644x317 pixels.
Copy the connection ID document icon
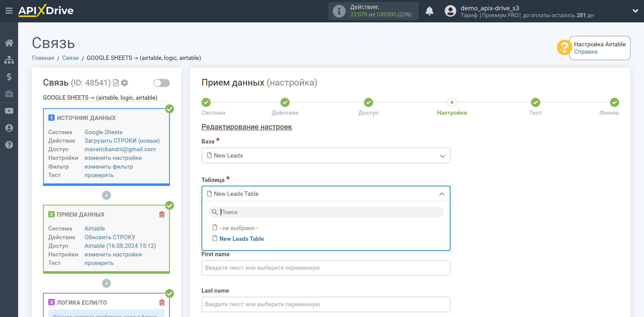pyautogui.click(x=116, y=83)
